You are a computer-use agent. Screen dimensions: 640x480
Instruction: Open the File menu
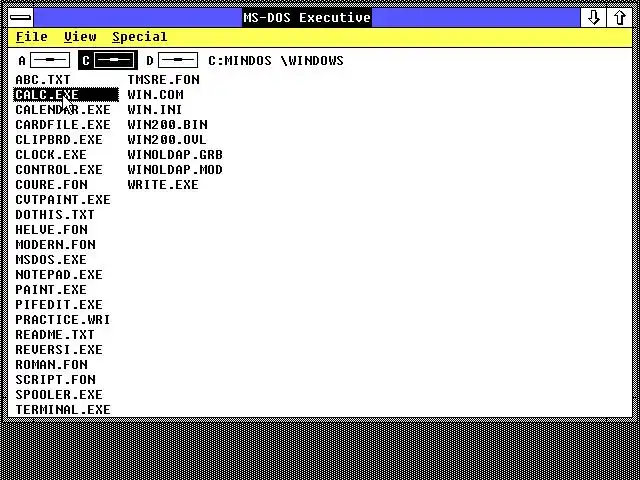point(31,37)
